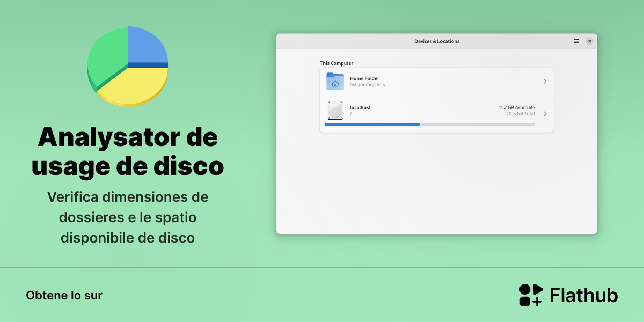Click the Home Folder icon
This screenshot has height=322, width=644.
pos(335,82)
